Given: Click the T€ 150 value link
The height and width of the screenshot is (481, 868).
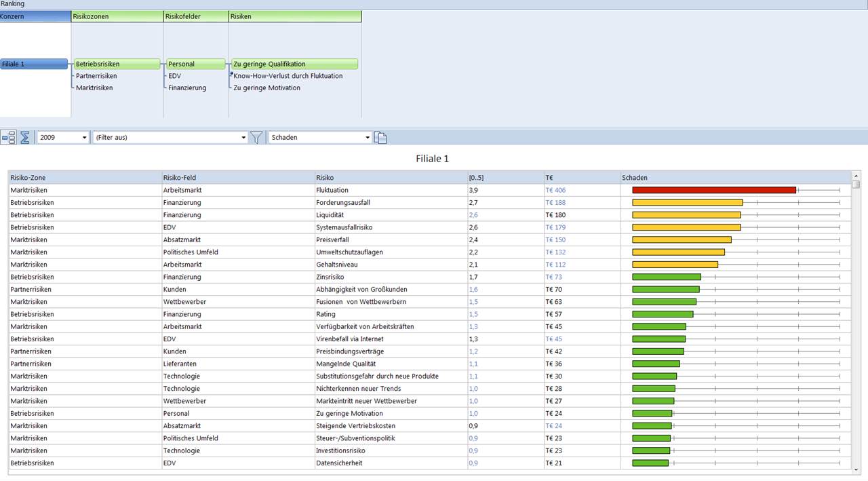Looking at the screenshot, I should click(x=555, y=239).
